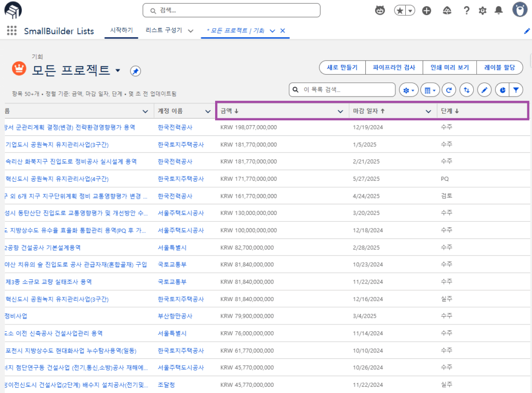This screenshot has width=532, height=393.
Task: Open 속리산 화북지구 진입도로 project link
Action: coord(71,162)
